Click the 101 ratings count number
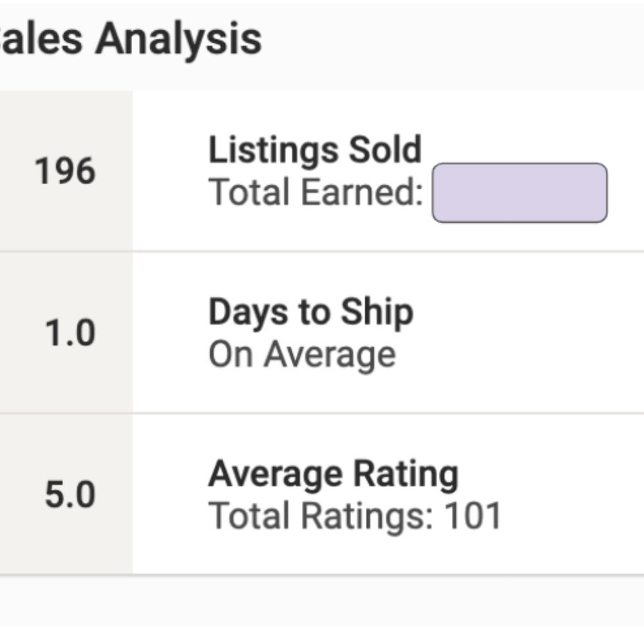 pos(473,516)
